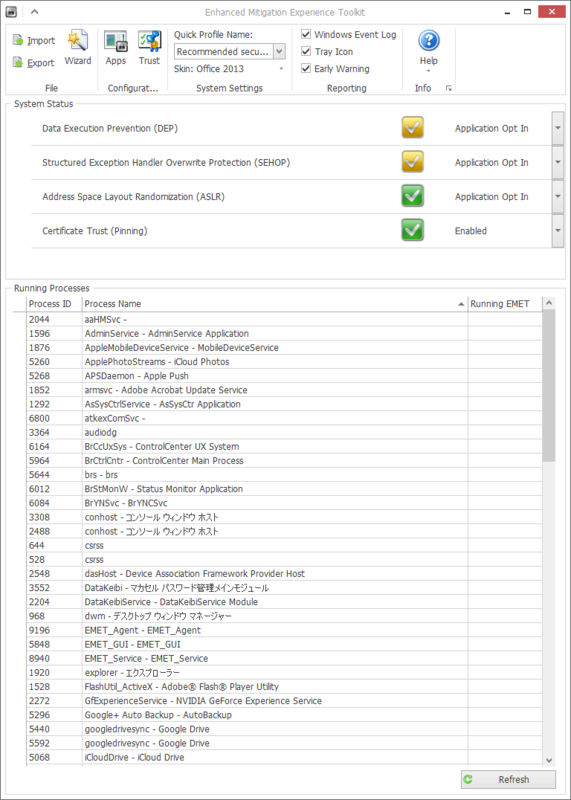Select the brs - brs row
Viewport: 571px width, 800px height.
[x=285, y=475]
